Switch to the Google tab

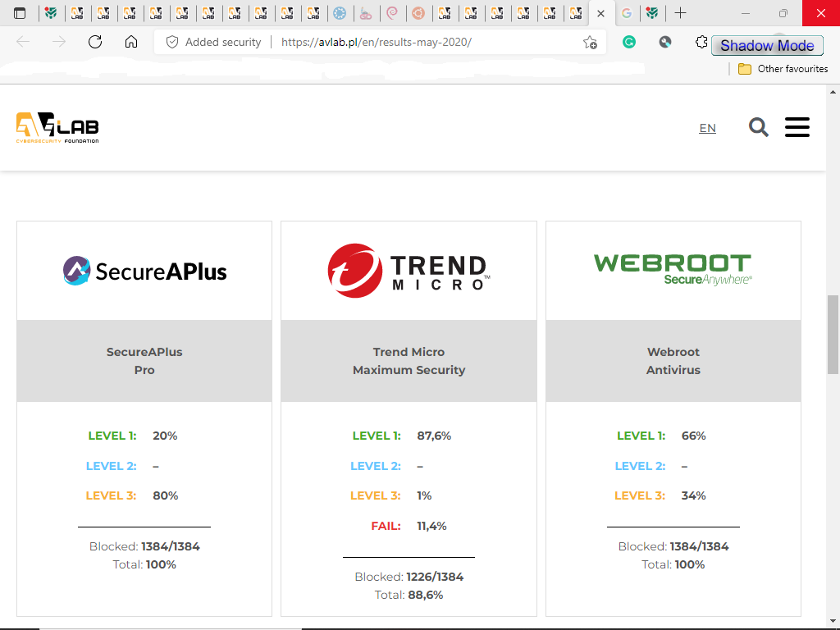point(626,13)
